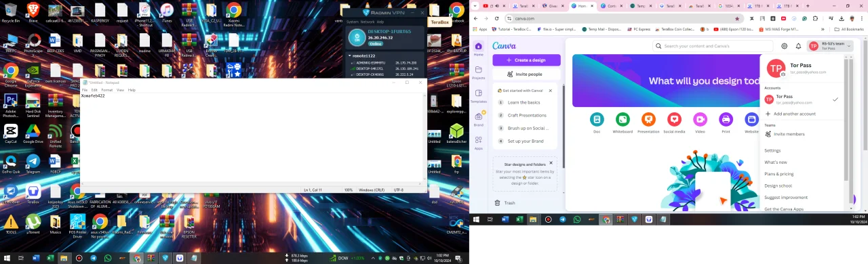Open Design school link
This screenshot has width=868, height=264.
point(778,185)
